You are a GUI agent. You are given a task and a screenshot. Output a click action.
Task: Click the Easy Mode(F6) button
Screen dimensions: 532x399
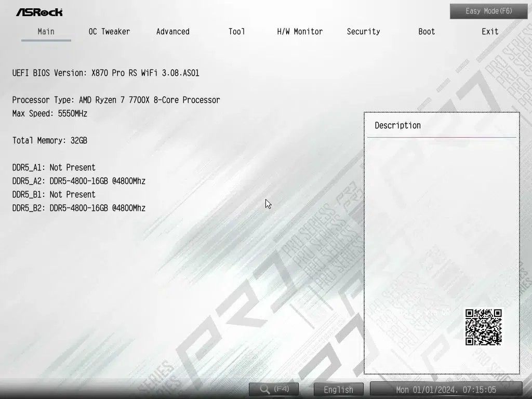[488, 11]
